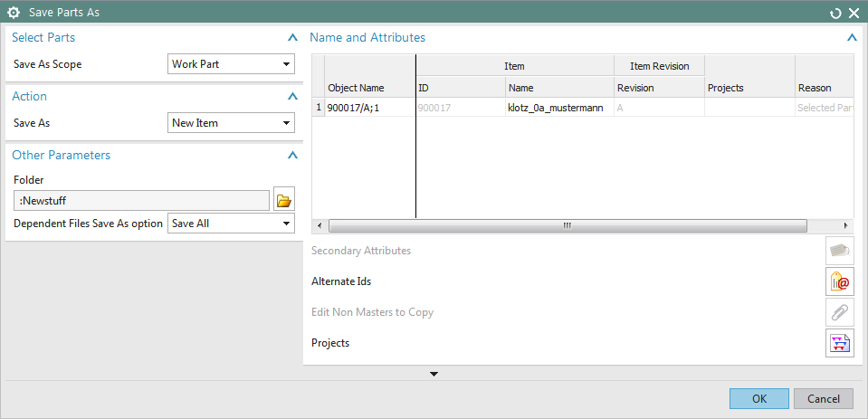Click the Cancel button
868x419 pixels.
[823, 398]
